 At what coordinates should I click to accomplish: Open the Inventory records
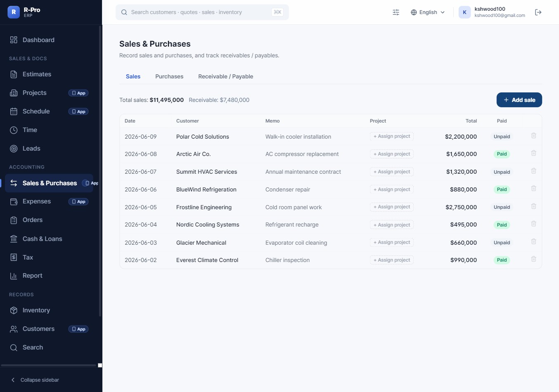[x=49, y=310]
